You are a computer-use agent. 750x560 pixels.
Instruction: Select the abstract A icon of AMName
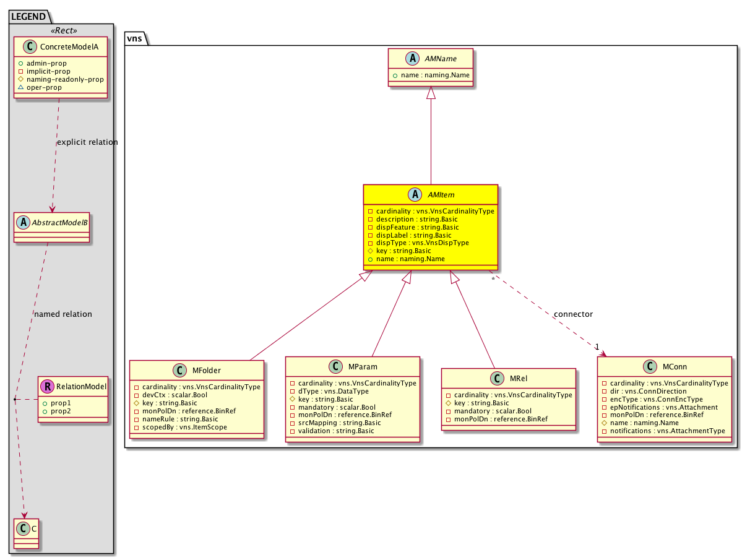413,58
